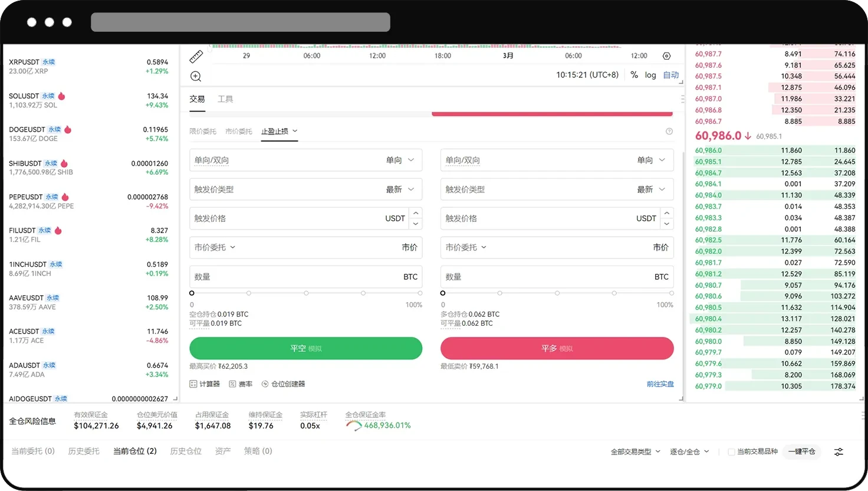Increase left 触发价格 with up stepper
Screen dimensions: 868x491
coord(416,213)
